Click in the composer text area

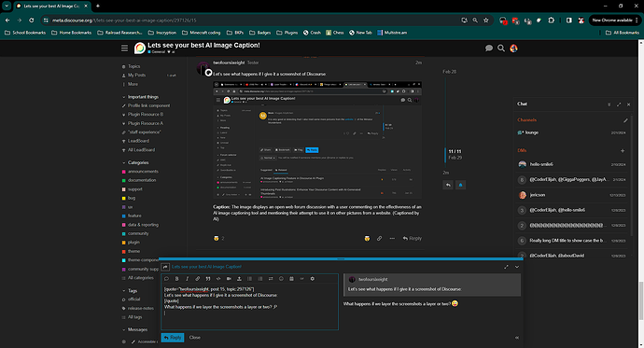pyautogui.click(x=249, y=307)
